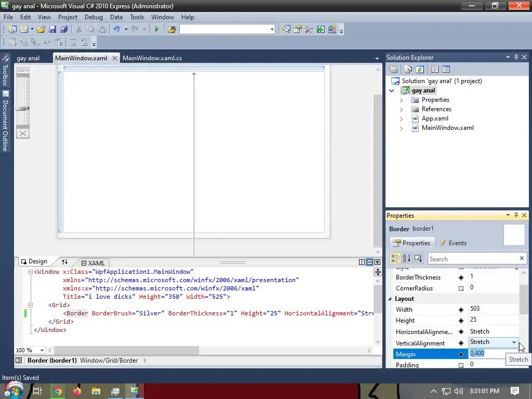
Task: Click the Find in Files icon
Action: (x=171, y=29)
